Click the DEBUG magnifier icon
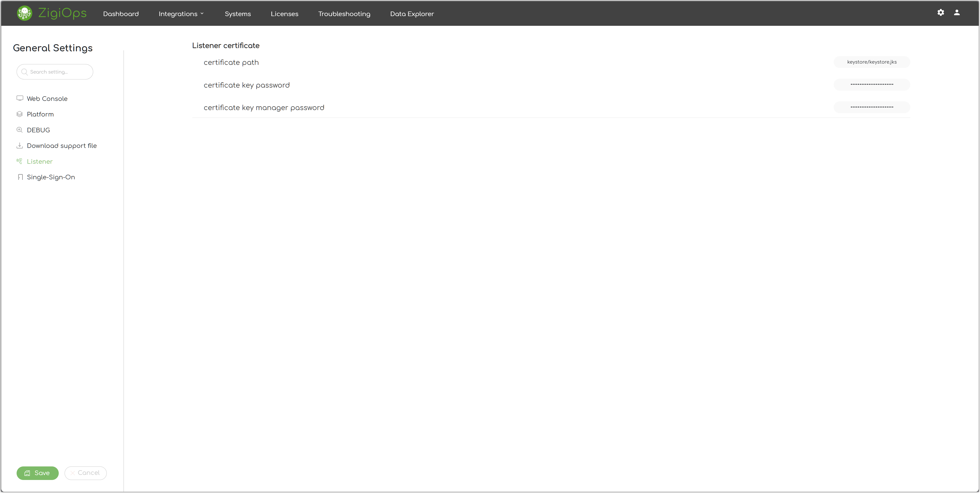Image resolution: width=980 pixels, height=493 pixels. (x=20, y=130)
